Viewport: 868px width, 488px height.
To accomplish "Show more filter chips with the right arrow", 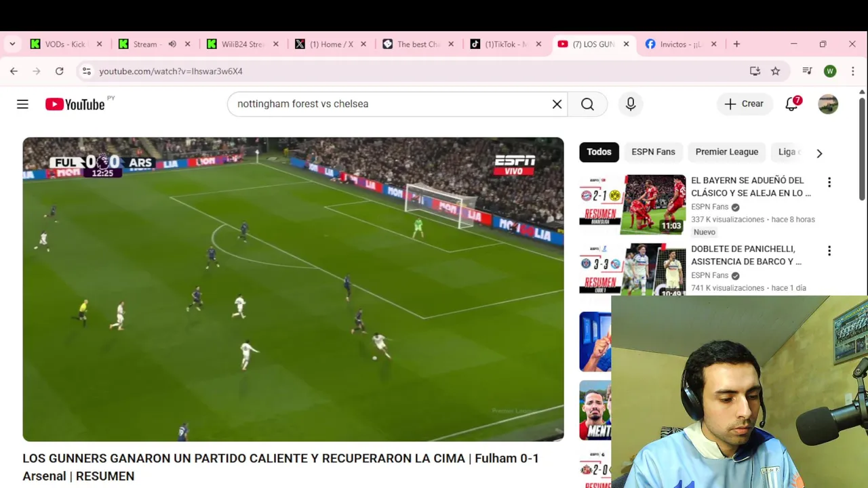I will point(819,153).
